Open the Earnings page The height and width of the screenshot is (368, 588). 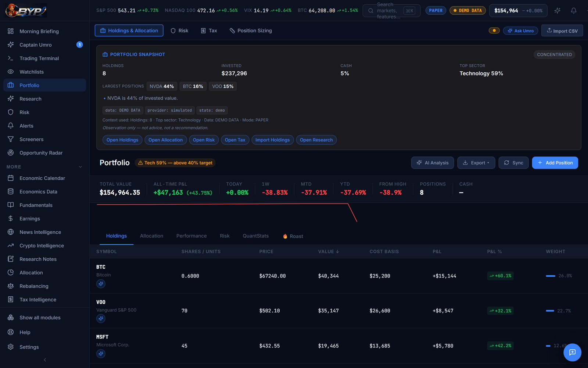44,219
